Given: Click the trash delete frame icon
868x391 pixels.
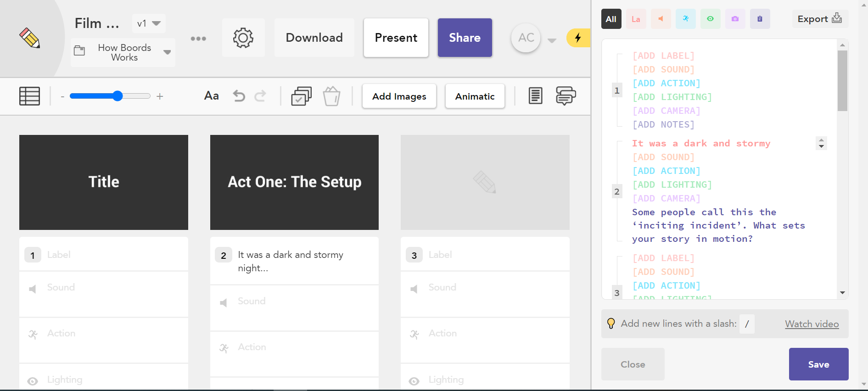Looking at the screenshot, I should [331, 96].
